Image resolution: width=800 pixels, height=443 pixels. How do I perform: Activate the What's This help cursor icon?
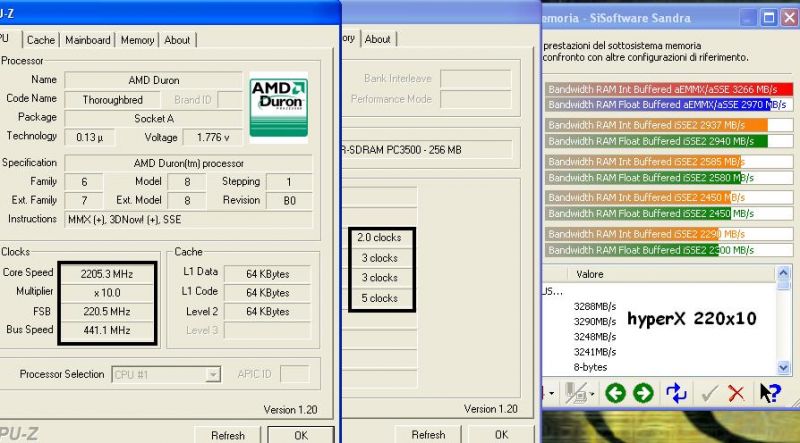(769, 393)
